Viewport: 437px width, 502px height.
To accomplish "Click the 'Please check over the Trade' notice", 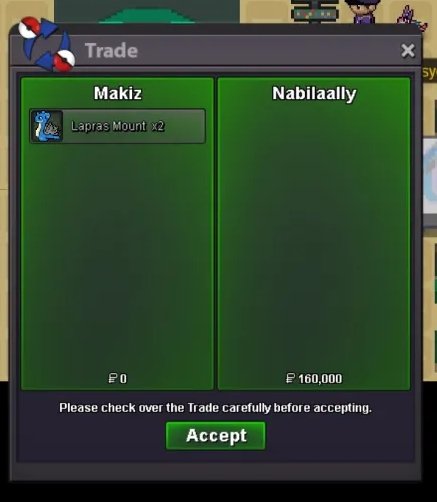I will 215,408.
